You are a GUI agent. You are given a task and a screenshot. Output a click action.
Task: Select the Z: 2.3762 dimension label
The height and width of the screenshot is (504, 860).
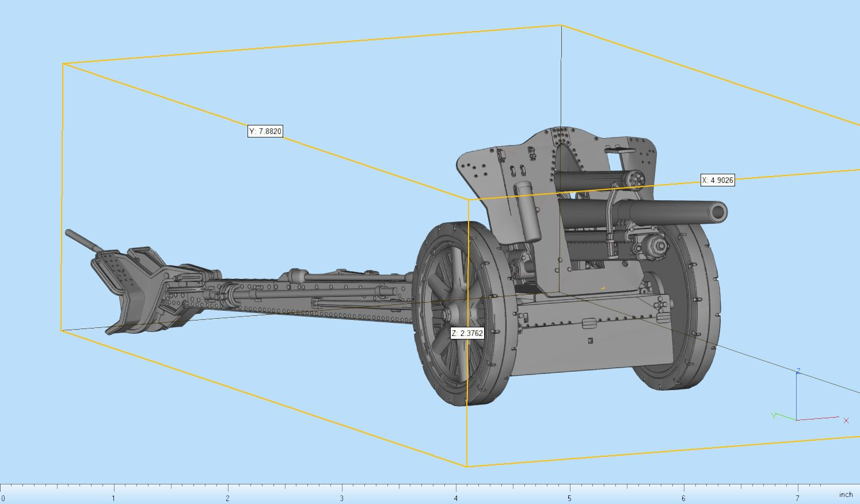pyautogui.click(x=466, y=332)
